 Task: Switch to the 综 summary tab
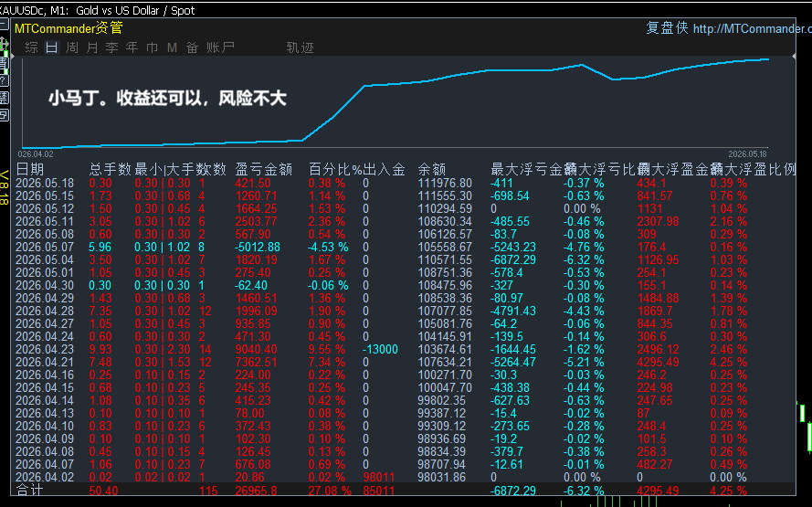(32, 48)
